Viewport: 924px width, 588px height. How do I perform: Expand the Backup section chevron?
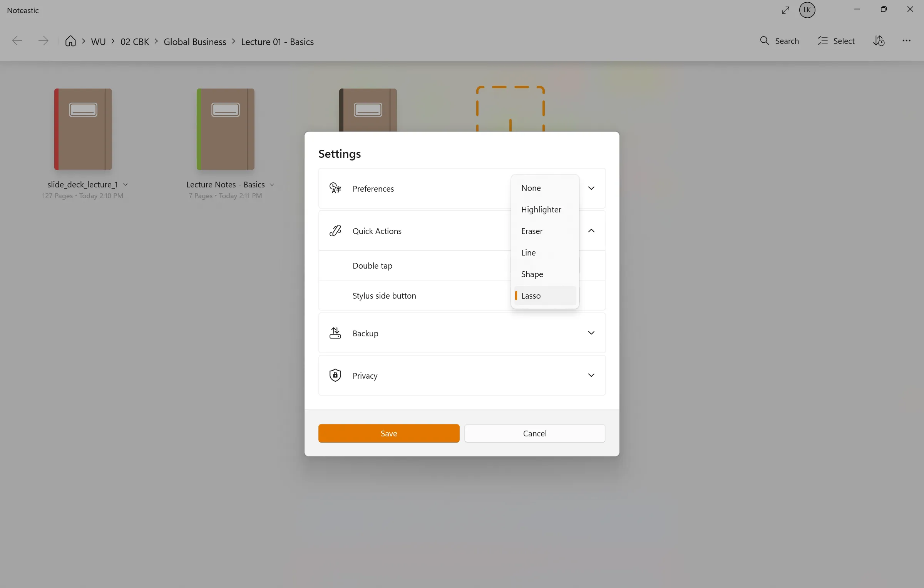591,333
